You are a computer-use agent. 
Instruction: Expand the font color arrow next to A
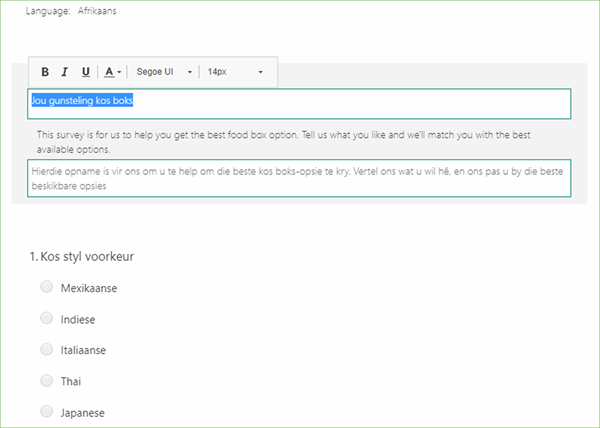tap(120, 72)
